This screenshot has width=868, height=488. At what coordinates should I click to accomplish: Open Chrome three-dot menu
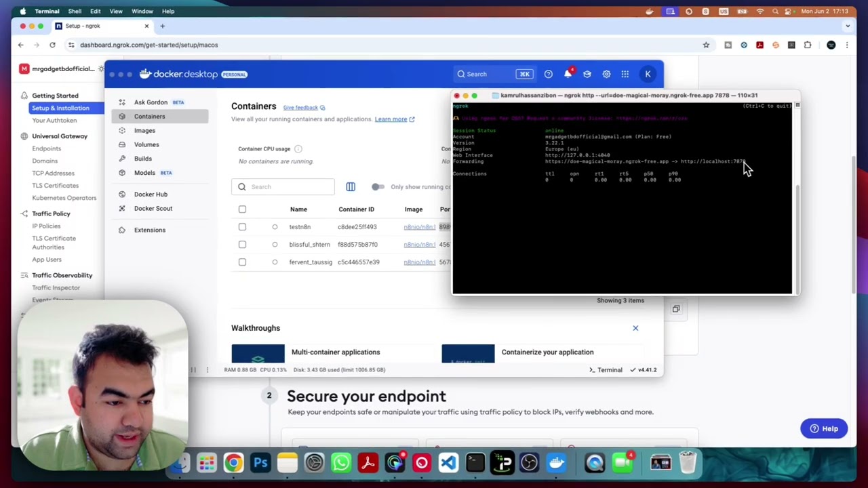[x=847, y=45]
